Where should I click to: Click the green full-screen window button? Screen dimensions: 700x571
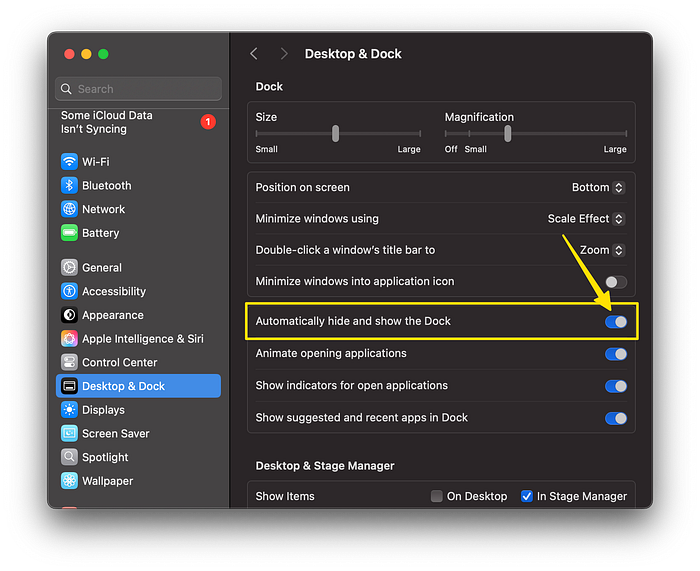(103, 54)
